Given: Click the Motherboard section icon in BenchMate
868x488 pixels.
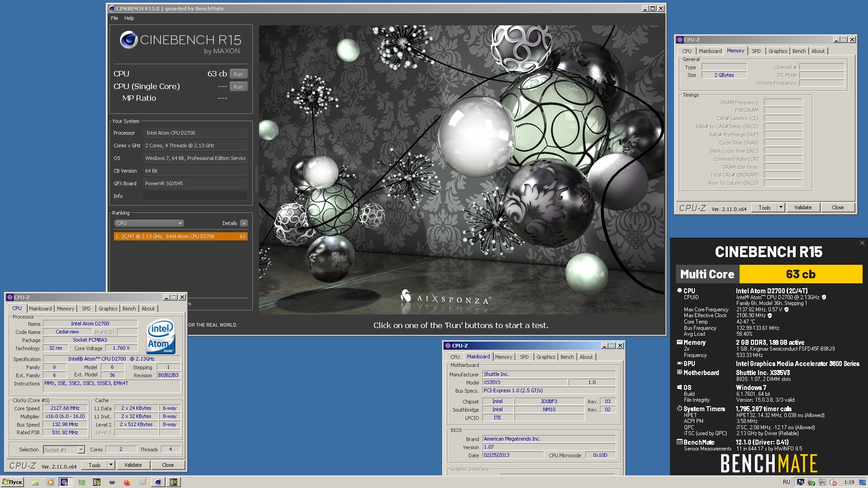Looking at the screenshot, I should pos(679,372).
